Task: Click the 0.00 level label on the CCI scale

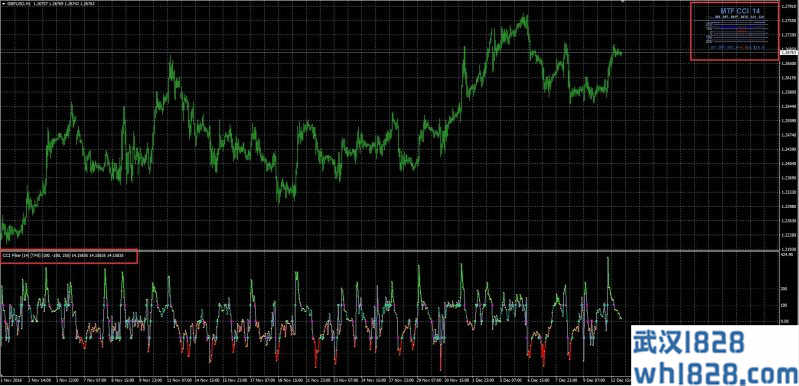Action: click(x=785, y=322)
